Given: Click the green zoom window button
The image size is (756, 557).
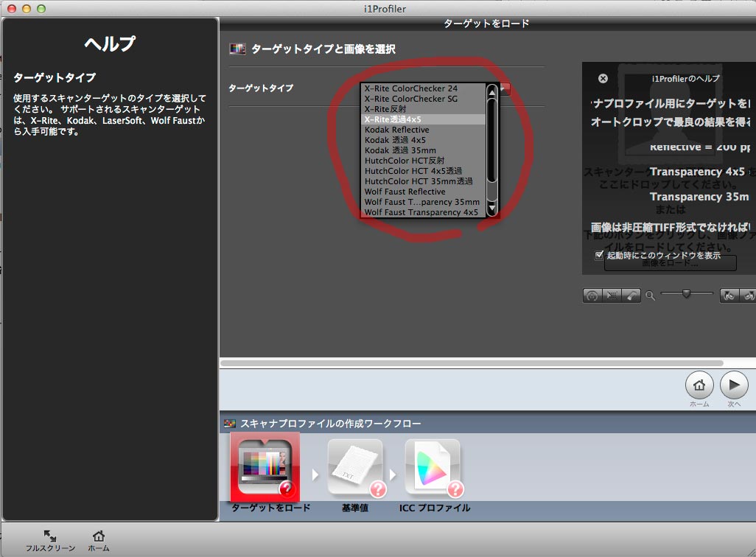Looking at the screenshot, I should click(x=41, y=9).
